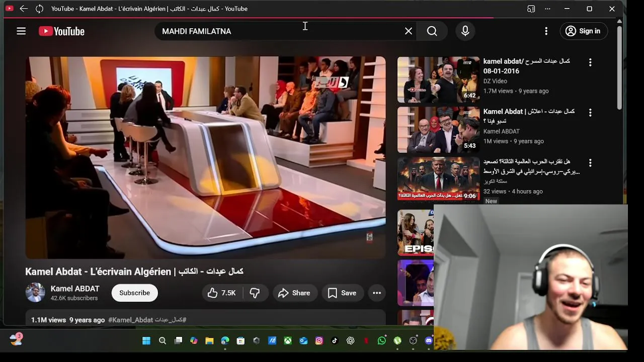The image size is (644, 362).
Task: Open Microsoft Store from the taskbar
Action: [x=240, y=341]
